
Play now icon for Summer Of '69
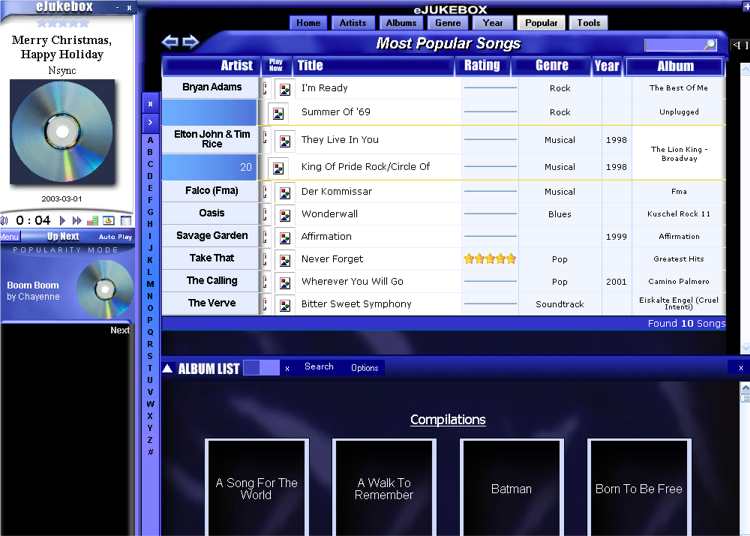pyautogui.click(x=278, y=113)
